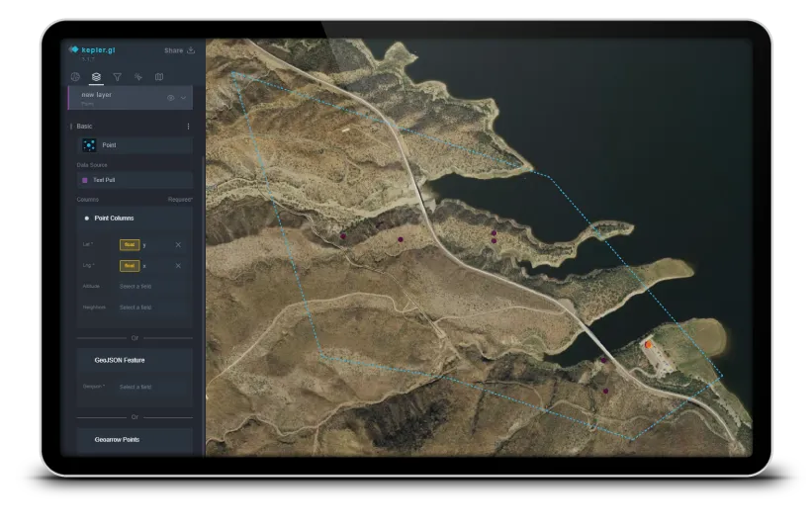This screenshot has width=812, height=528.
Task: Choose the GeoJSON Feature column mode
Action: tap(135, 361)
